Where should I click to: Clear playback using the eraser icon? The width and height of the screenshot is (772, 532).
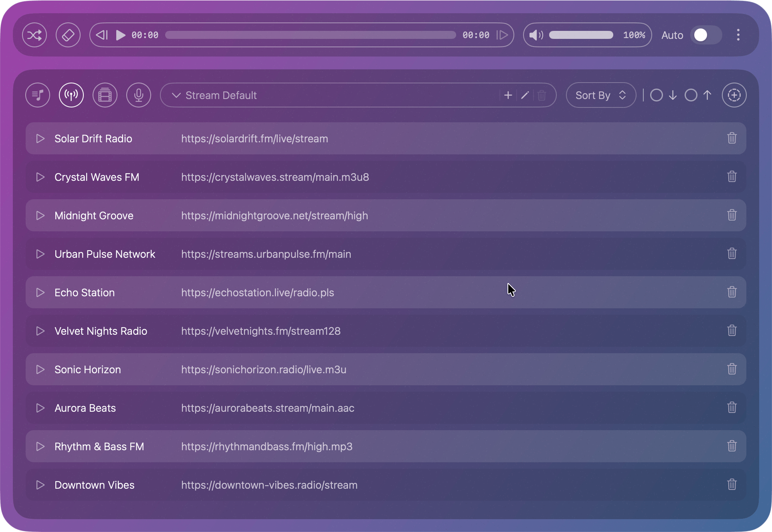pos(68,35)
